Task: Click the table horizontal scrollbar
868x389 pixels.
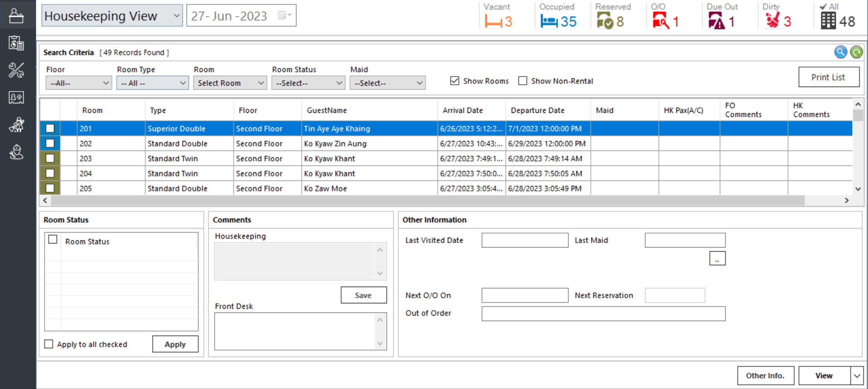Action: tap(427, 200)
